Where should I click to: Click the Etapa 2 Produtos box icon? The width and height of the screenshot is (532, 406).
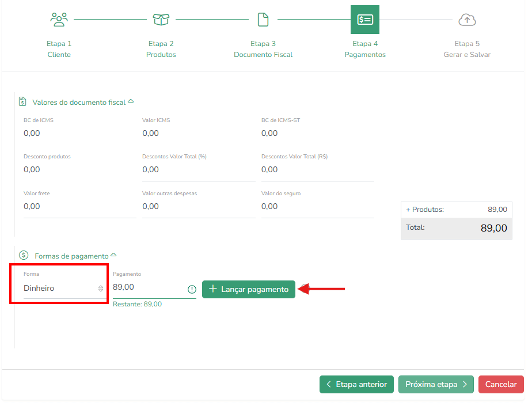[x=161, y=20]
